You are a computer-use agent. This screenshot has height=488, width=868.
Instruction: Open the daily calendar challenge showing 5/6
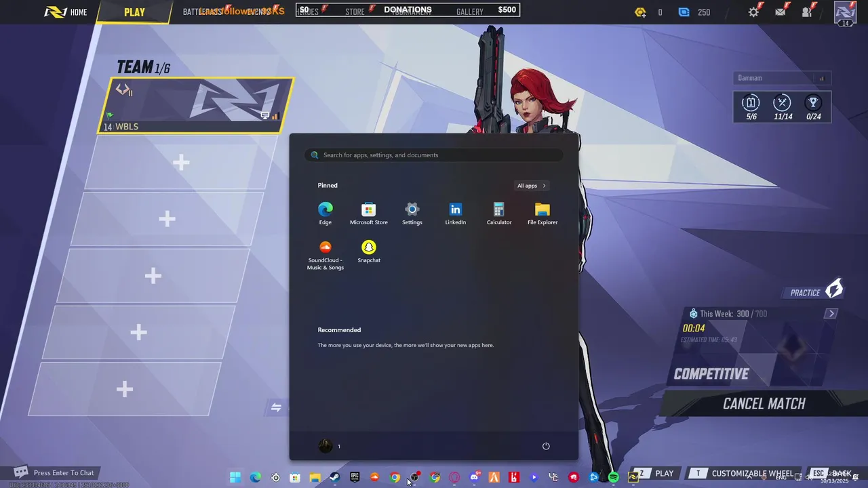751,107
